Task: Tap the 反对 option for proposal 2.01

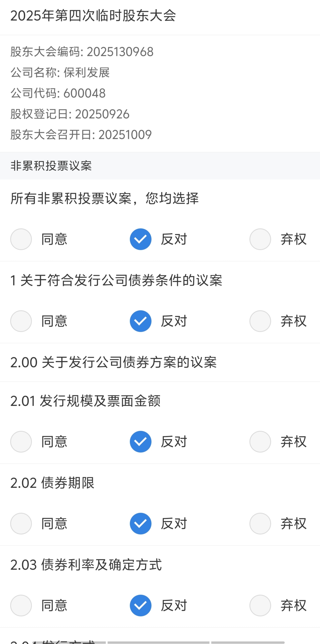Action: [x=140, y=442]
